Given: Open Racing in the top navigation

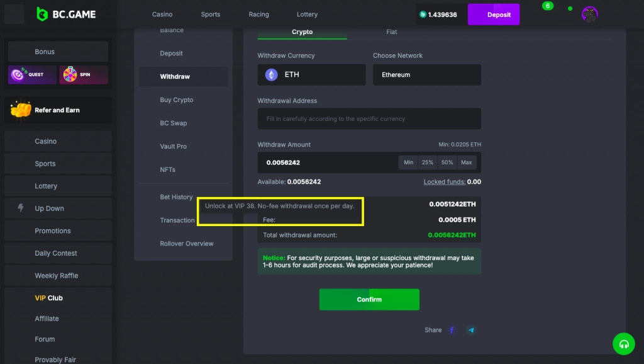Looking at the screenshot, I should point(258,14).
